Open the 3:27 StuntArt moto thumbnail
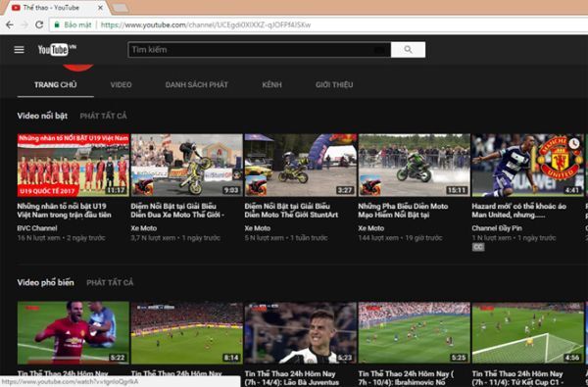Screen dimensions: 588x387 pos(301,165)
